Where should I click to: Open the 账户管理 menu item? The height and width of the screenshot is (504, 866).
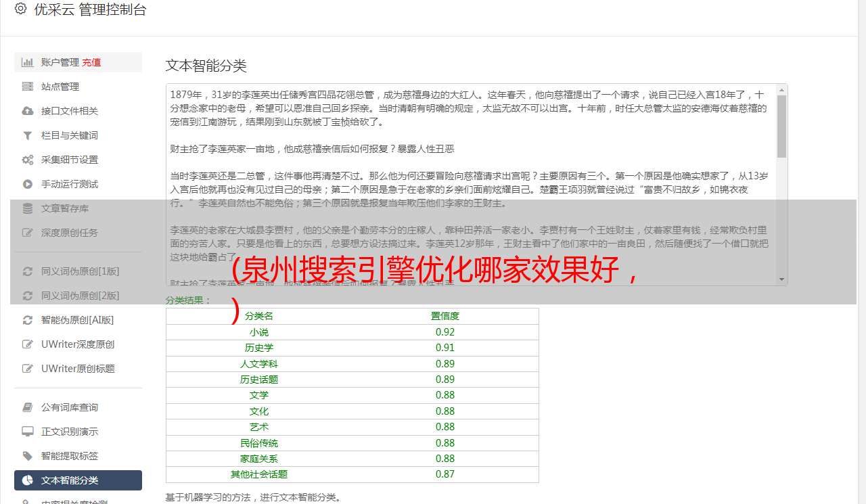(x=78, y=62)
